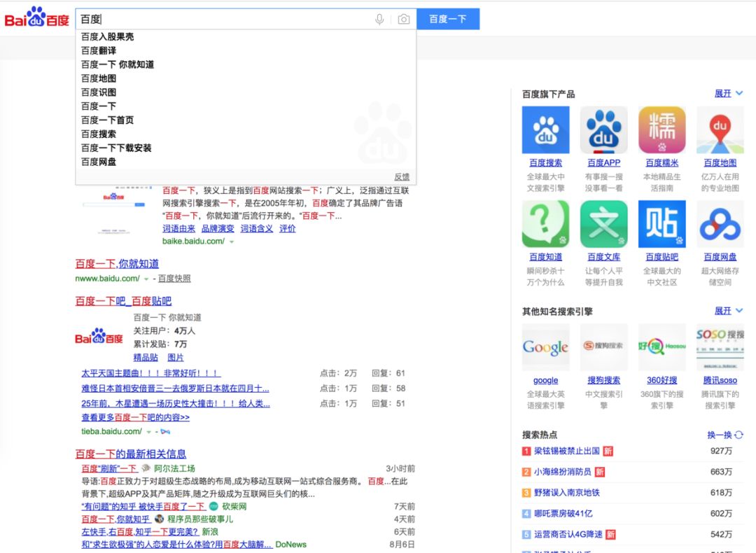Open dropdown arrow next to nwww.baidu.com
The height and width of the screenshot is (553, 756).
point(146,279)
